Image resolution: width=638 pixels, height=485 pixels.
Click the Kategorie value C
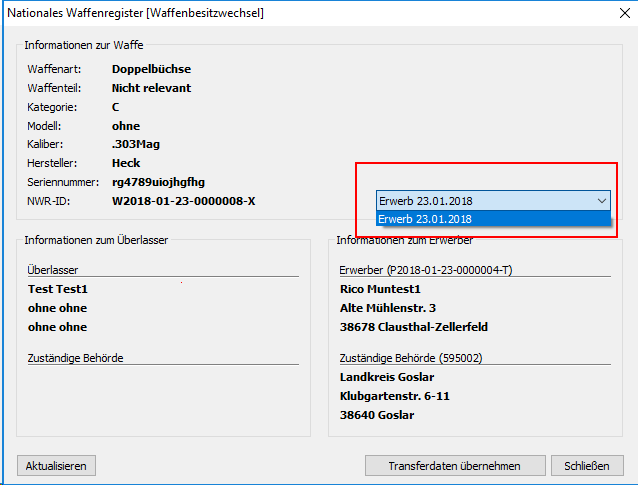click(116, 106)
